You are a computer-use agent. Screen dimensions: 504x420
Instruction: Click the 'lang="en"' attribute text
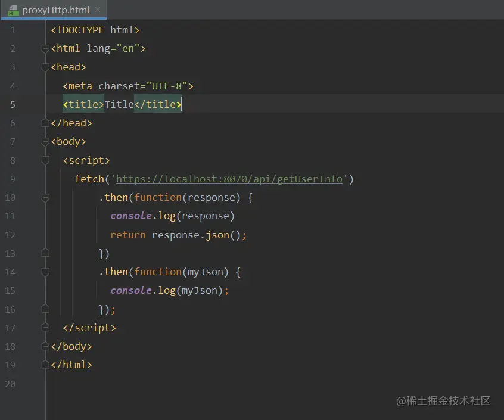[113, 48]
